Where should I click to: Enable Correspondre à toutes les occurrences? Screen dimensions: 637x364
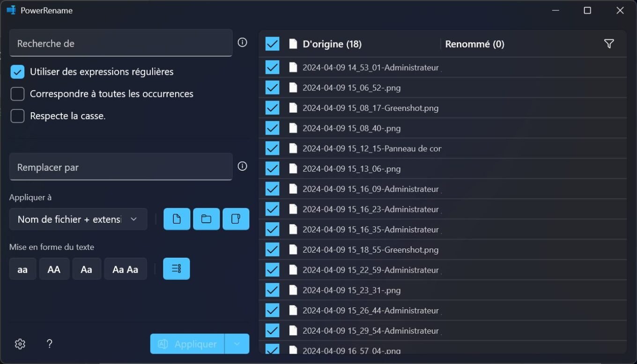[17, 94]
